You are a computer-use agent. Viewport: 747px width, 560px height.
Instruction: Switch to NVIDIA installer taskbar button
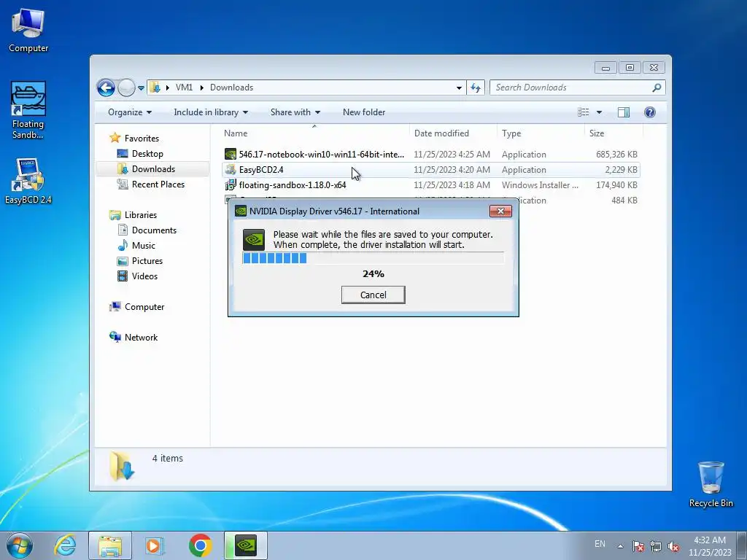tap(246, 545)
